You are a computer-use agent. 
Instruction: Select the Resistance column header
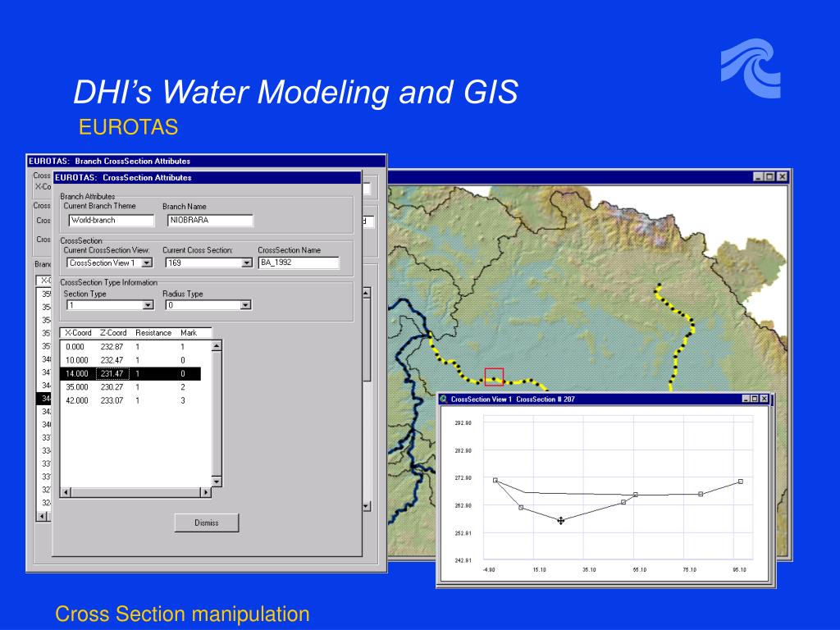(x=153, y=333)
